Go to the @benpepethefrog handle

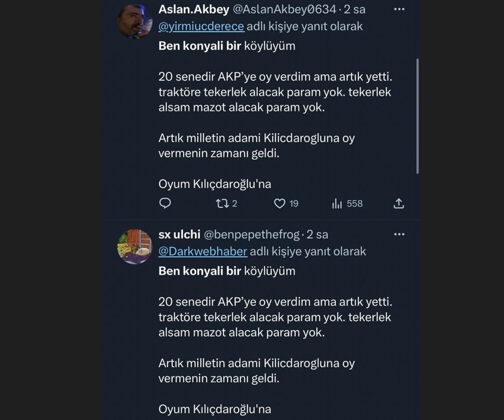point(252,234)
